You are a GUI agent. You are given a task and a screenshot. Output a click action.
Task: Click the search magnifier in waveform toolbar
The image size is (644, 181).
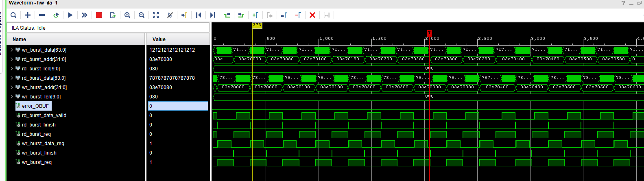(13, 15)
